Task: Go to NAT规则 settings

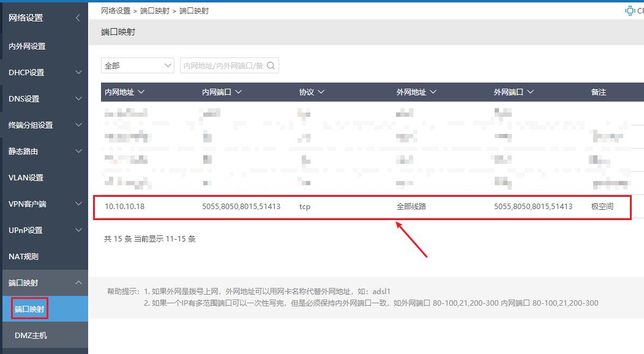Action: pyautogui.click(x=23, y=256)
